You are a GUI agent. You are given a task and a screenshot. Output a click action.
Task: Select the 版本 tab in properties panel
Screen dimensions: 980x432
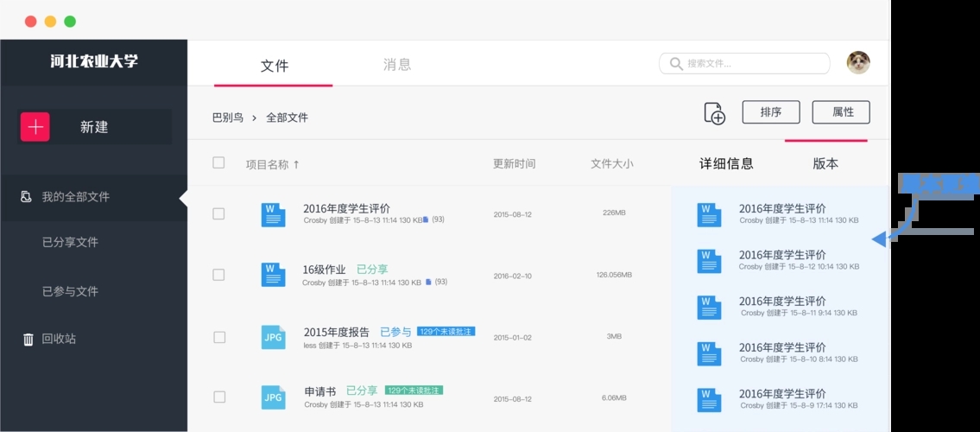825,163
